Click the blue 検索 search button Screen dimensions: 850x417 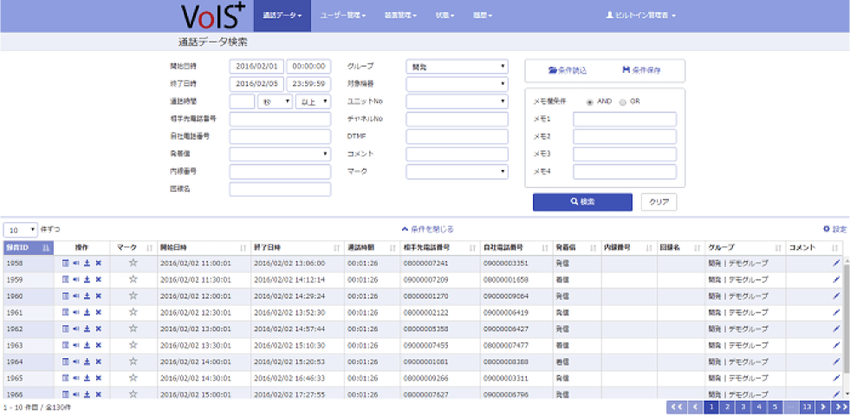[x=582, y=202]
